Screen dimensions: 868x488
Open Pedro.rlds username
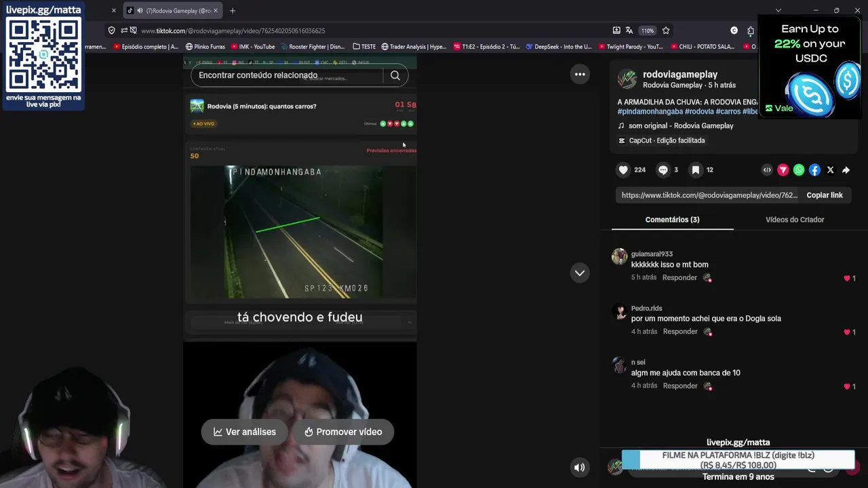646,308
